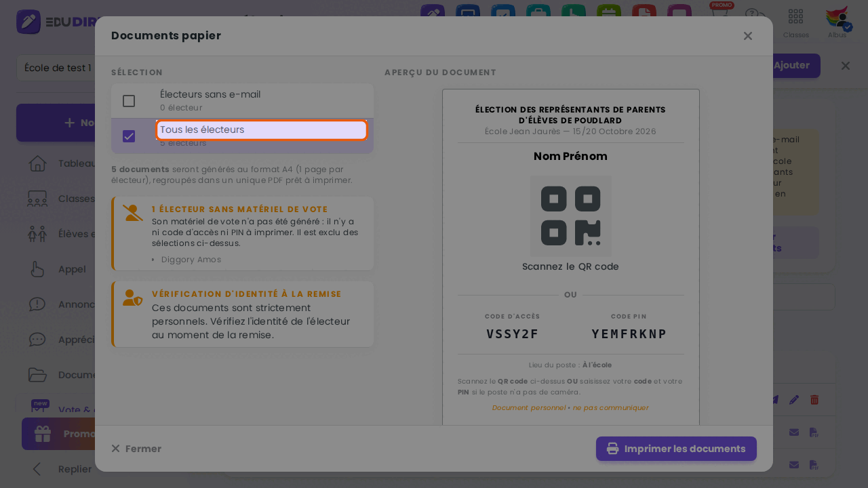Click the identity verification shield icon
Image resolution: width=868 pixels, height=488 pixels.
(133, 298)
